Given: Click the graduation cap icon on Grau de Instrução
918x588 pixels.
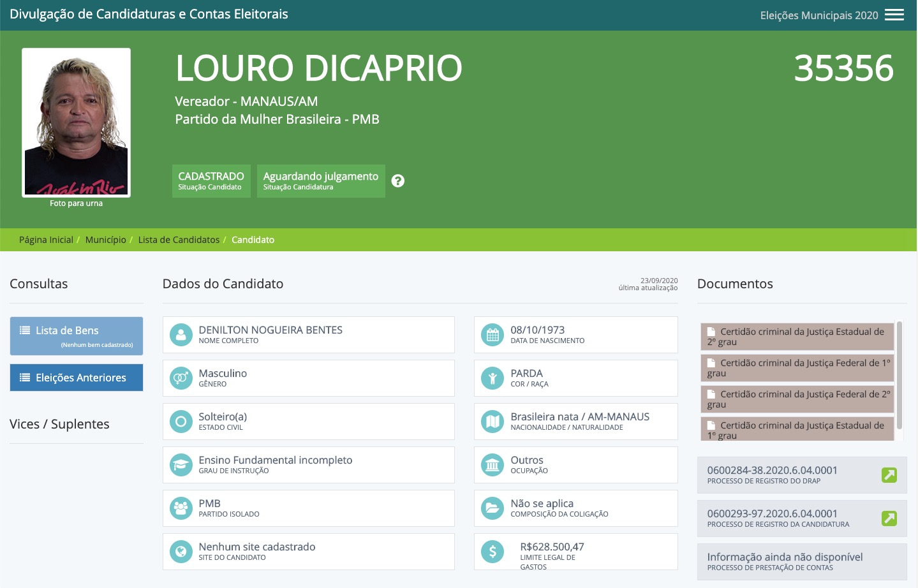Looking at the screenshot, I should point(181,464).
